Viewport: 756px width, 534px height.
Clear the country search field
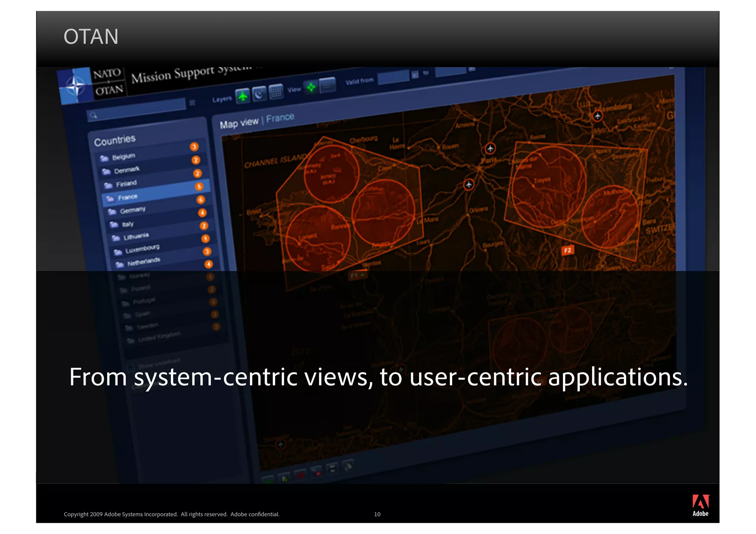192,103
